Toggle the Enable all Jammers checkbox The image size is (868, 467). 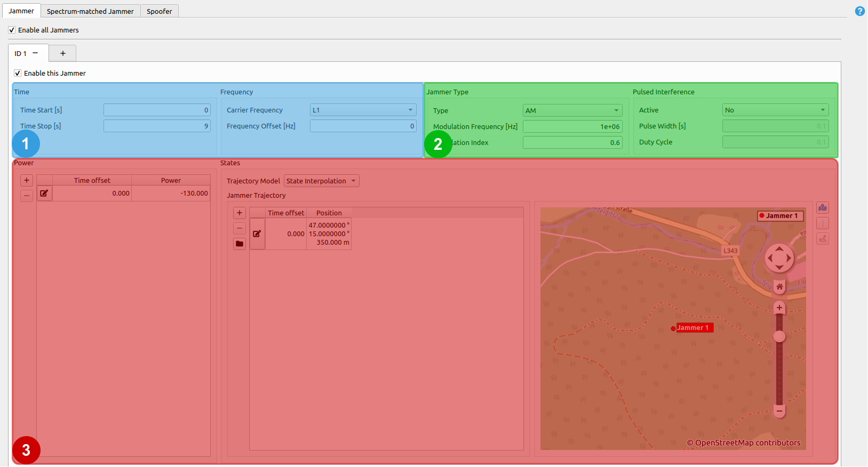pos(12,30)
